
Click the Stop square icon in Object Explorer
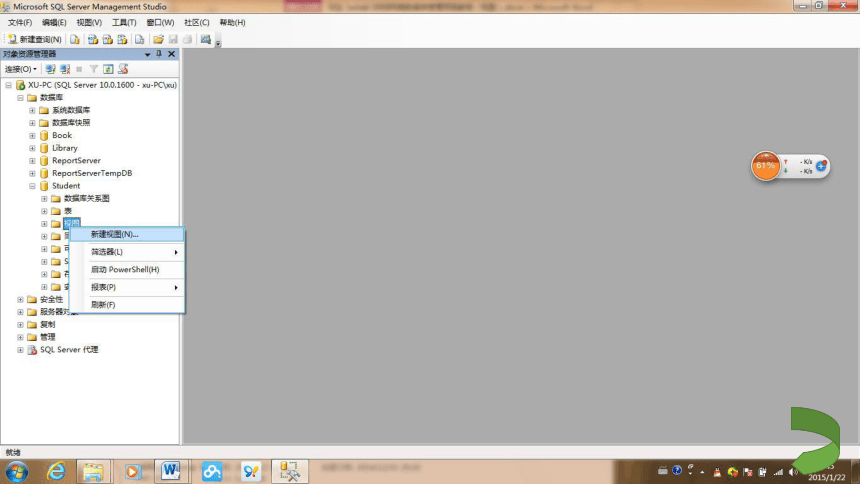pos(79,69)
